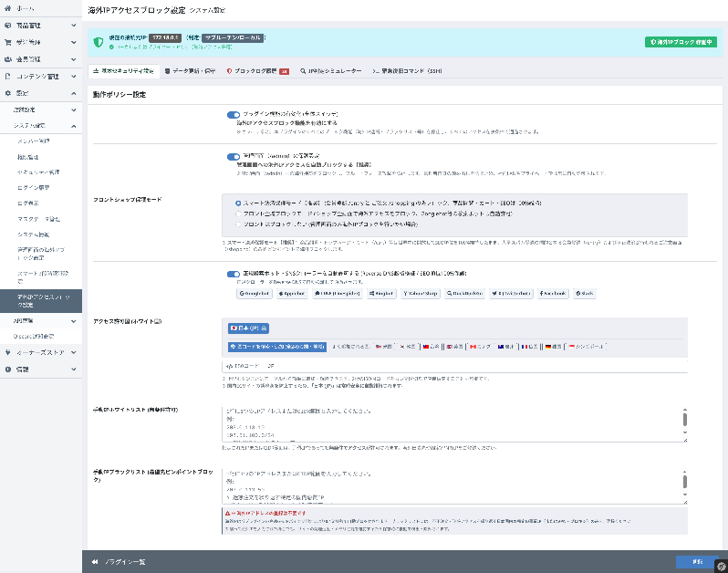Expand the 情報 menu chevron

click(x=73, y=370)
